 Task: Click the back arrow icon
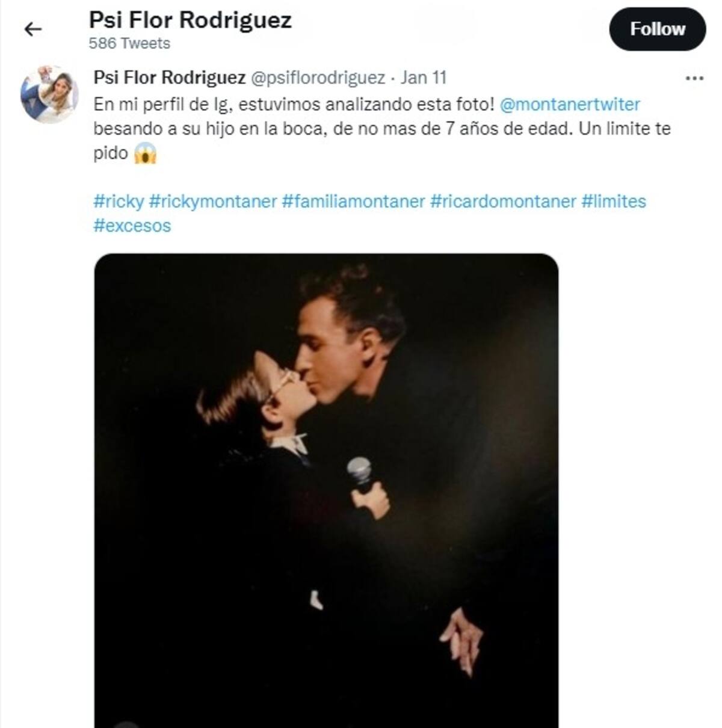(x=33, y=29)
